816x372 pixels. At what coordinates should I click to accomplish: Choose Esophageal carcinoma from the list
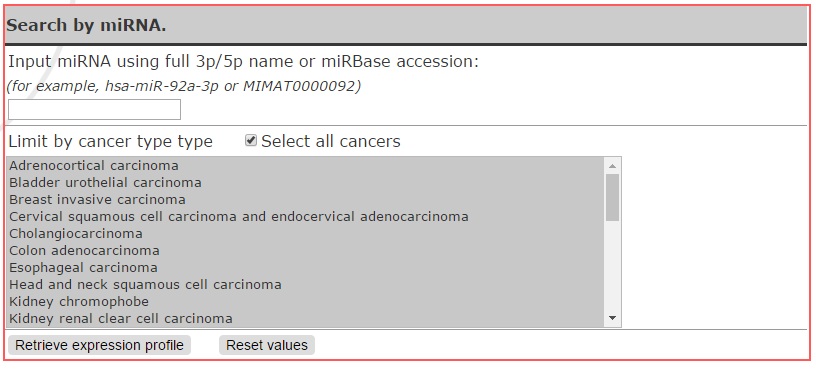click(x=305, y=267)
